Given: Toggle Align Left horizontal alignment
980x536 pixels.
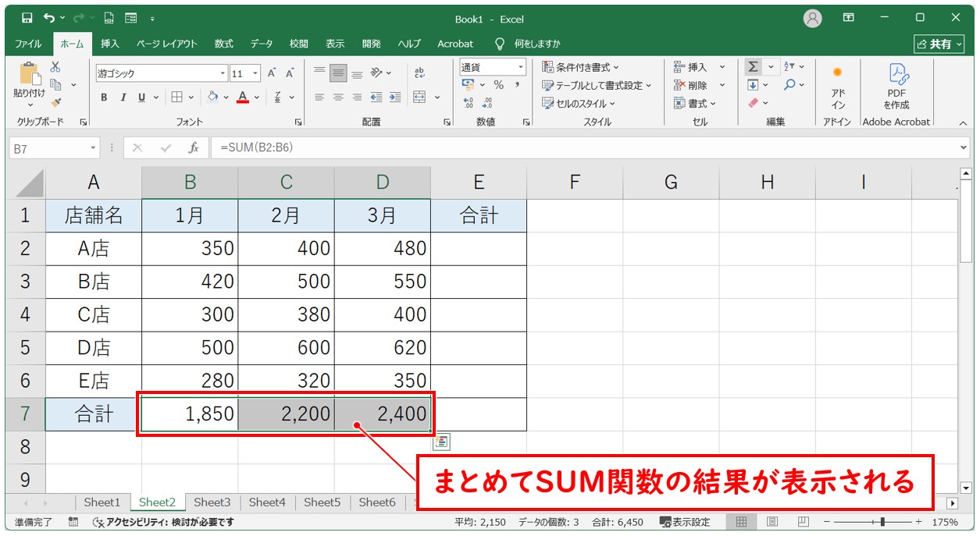Looking at the screenshot, I should tap(319, 98).
